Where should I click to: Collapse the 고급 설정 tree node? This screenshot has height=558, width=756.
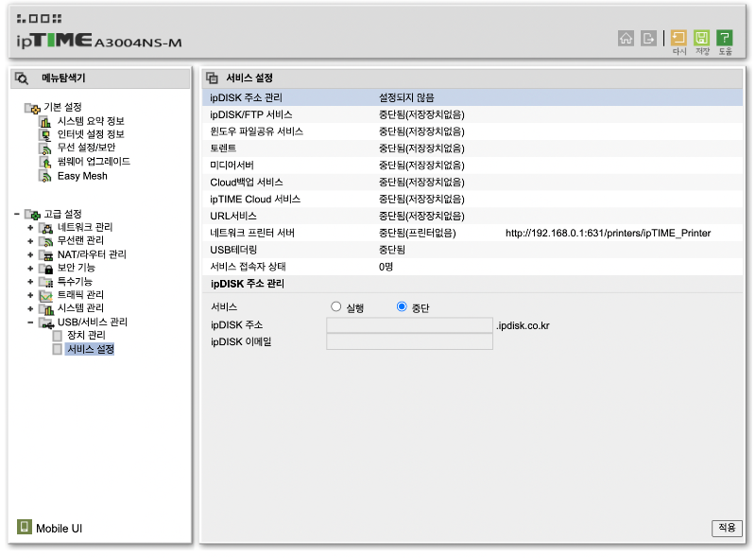(x=17, y=214)
